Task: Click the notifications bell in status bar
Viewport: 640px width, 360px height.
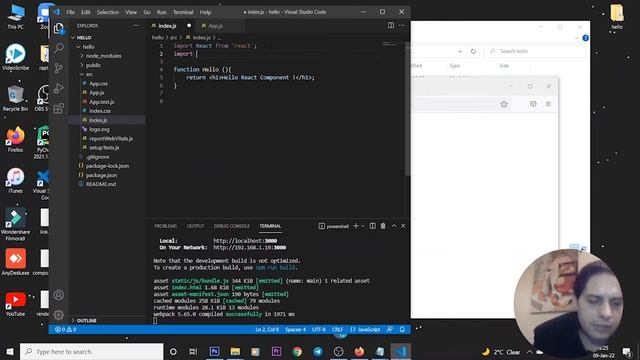Action: click(402, 329)
